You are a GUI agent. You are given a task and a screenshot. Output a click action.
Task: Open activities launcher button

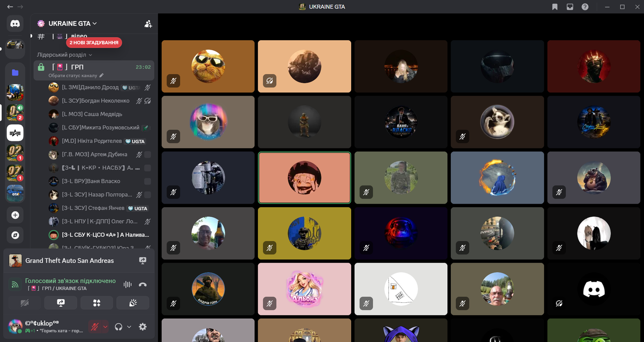[97, 303]
